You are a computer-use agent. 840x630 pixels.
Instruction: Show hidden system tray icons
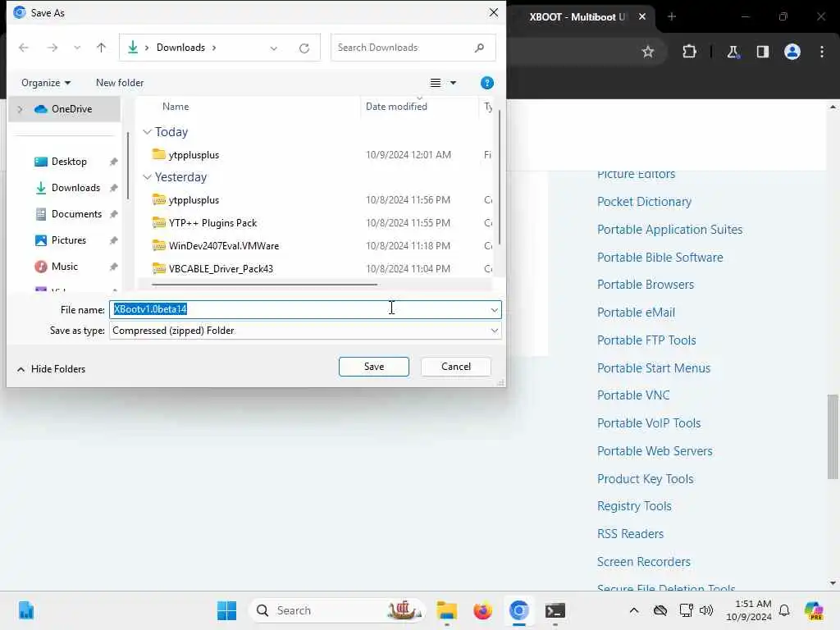coord(634,610)
